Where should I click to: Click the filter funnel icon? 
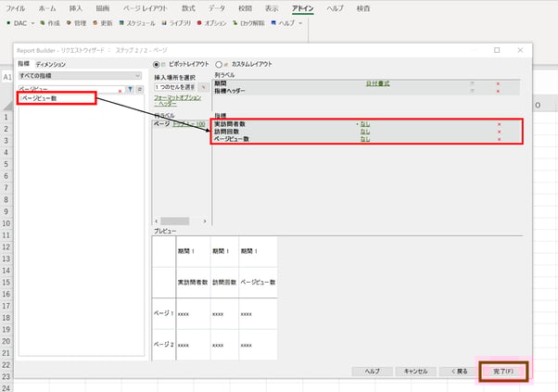[131, 89]
